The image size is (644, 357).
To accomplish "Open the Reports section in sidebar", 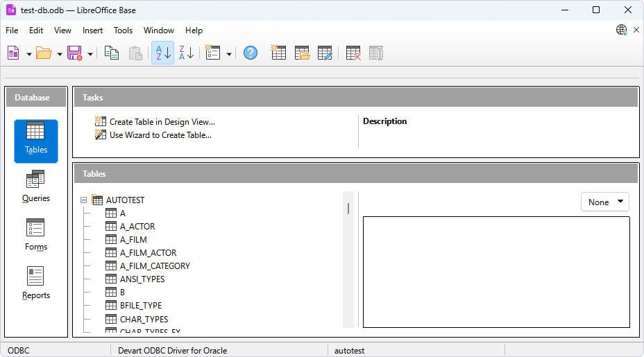I will tap(36, 284).
